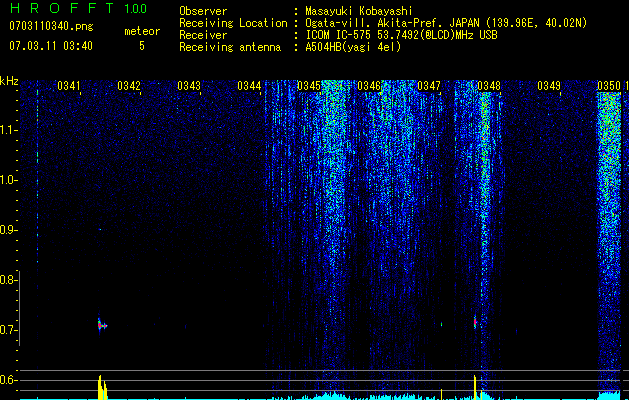
Task: Select the Ogata-vill. Akita-Pref. JAPAN location text
Action: point(446,23)
